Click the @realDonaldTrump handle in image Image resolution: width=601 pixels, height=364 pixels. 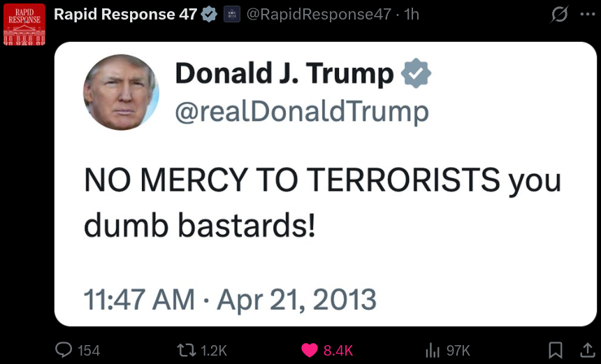(302, 112)
